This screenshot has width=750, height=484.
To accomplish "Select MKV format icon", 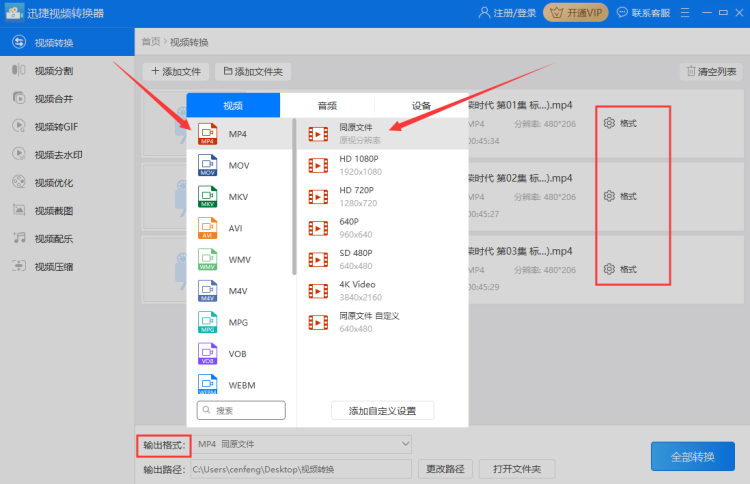I will (208, 197).
